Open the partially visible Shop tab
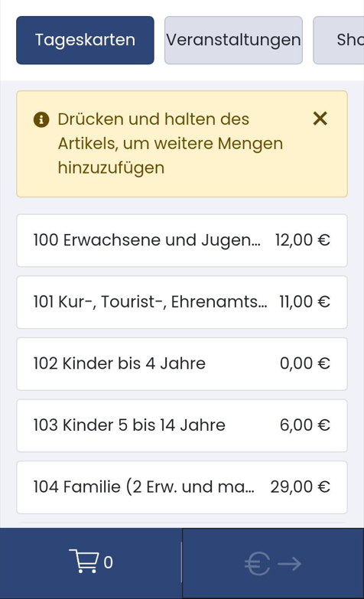Image resolution: width=364 pixels, height=599 pixels. point(339,40)
